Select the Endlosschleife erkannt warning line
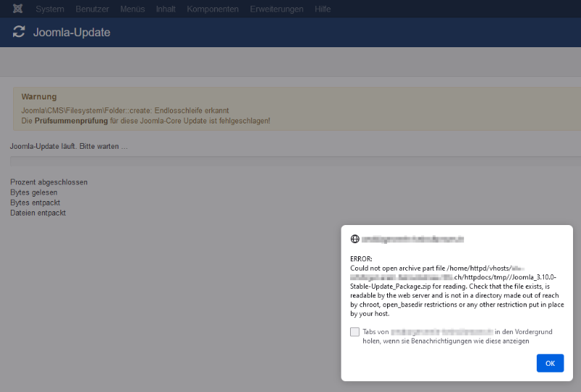 [x=125, y=110]
